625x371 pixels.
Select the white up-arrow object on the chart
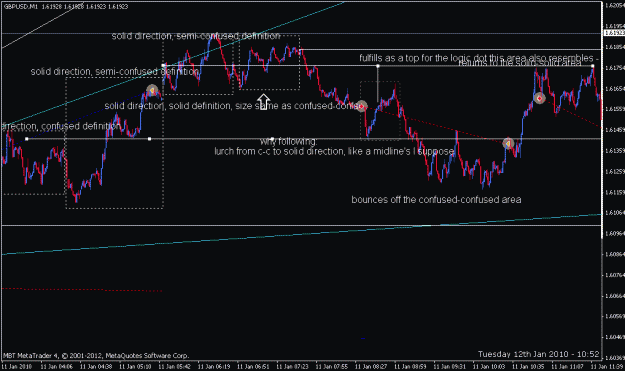pyautogui.click(x=263, y=102)
